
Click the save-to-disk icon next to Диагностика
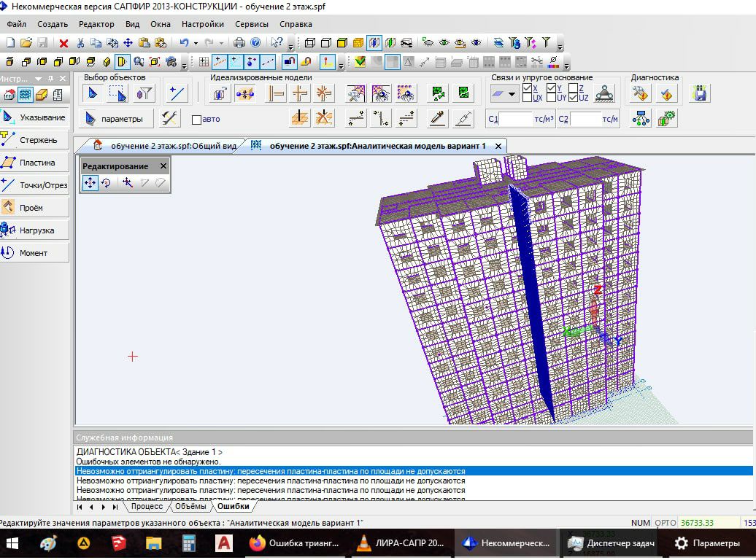click(700, 93)
